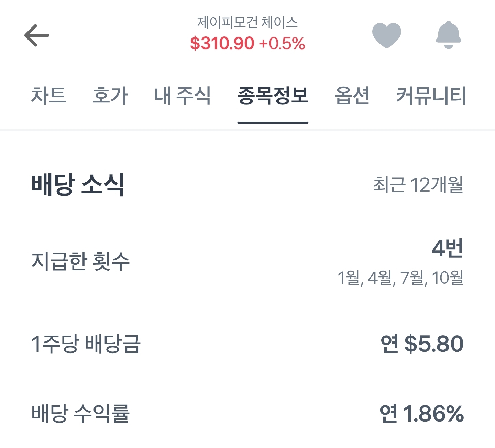Tap the 1주당 배당금 label
This screenshot has width=495, height=448.
click(86, 344)
